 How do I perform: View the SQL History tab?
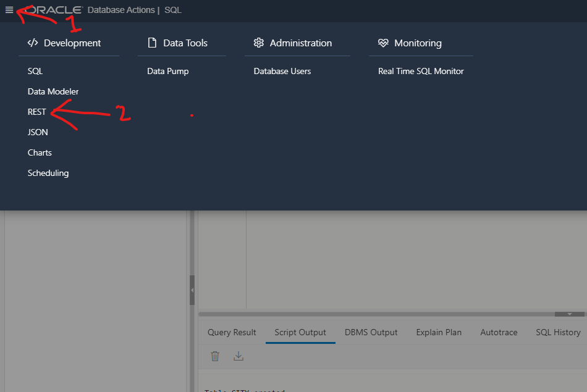[x=558, y=332]
